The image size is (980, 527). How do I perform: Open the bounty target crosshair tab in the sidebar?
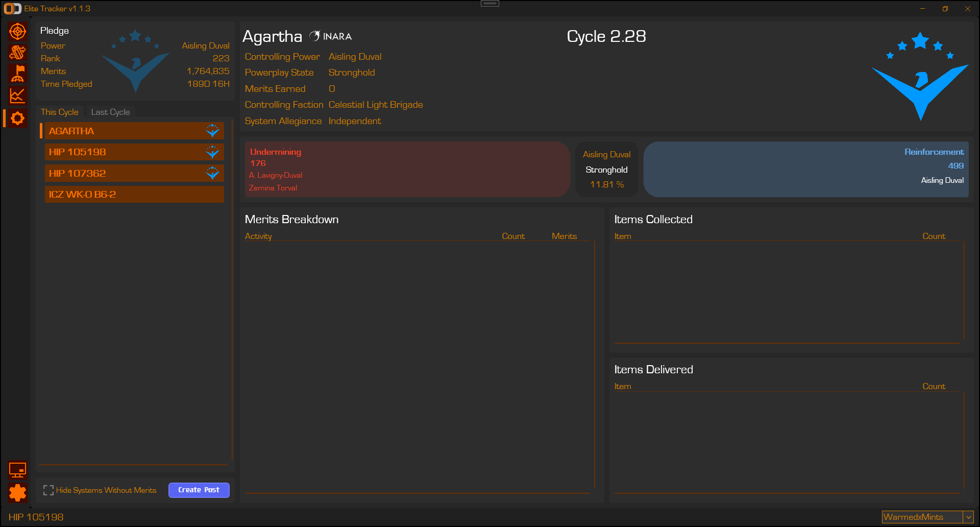coord(17,32)
